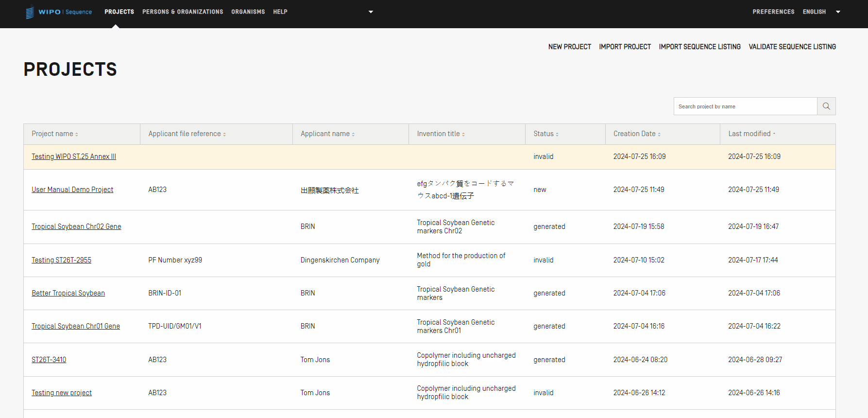Click the New Project button

coord(569,47)
